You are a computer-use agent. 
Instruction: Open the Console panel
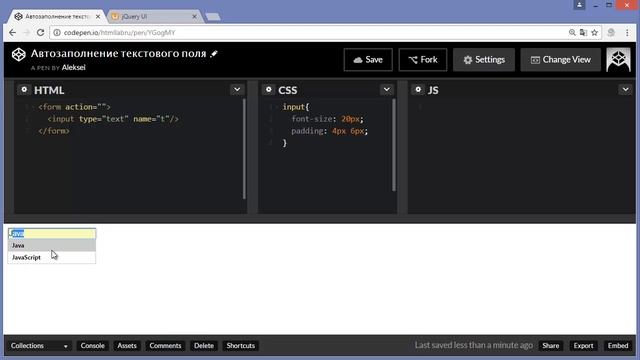point(92,346)
